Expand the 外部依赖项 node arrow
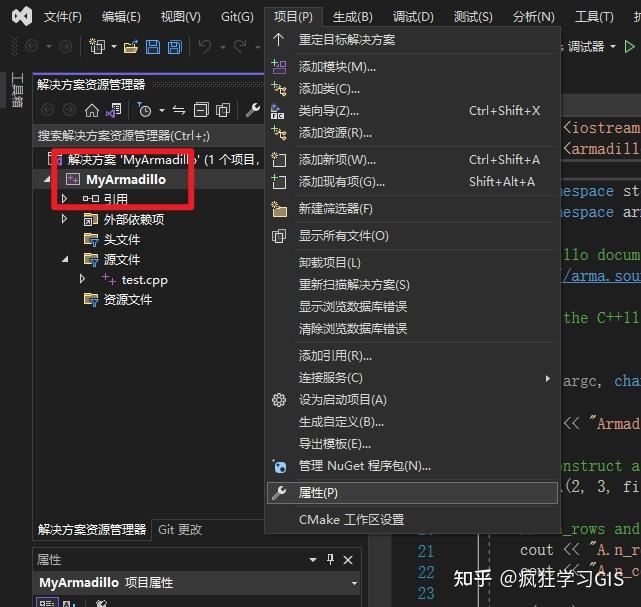 [x=64, y=219]
